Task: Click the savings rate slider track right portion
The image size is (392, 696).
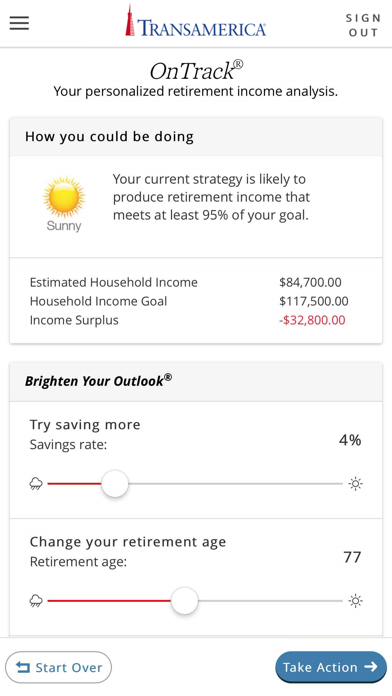Action: click(x=235, y=483)
